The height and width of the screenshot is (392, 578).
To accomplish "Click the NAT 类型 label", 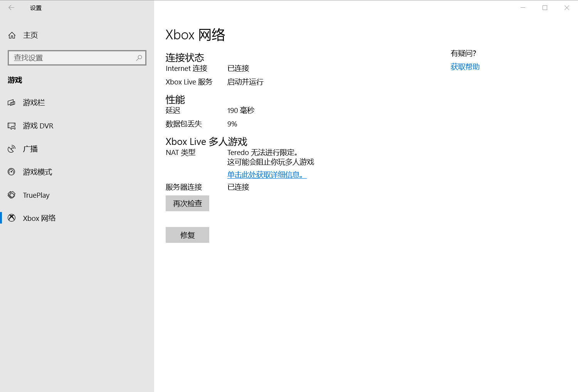I will [181, 153].
